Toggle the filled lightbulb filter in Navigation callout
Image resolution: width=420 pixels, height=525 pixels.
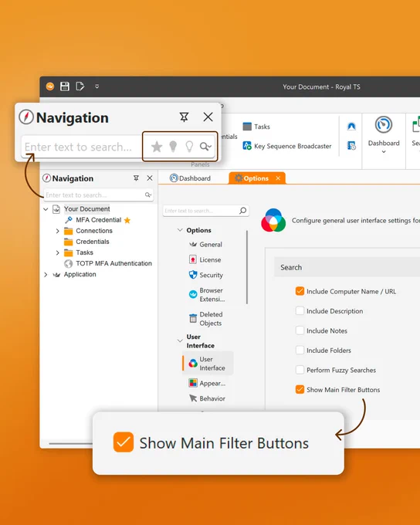(173, 147)
